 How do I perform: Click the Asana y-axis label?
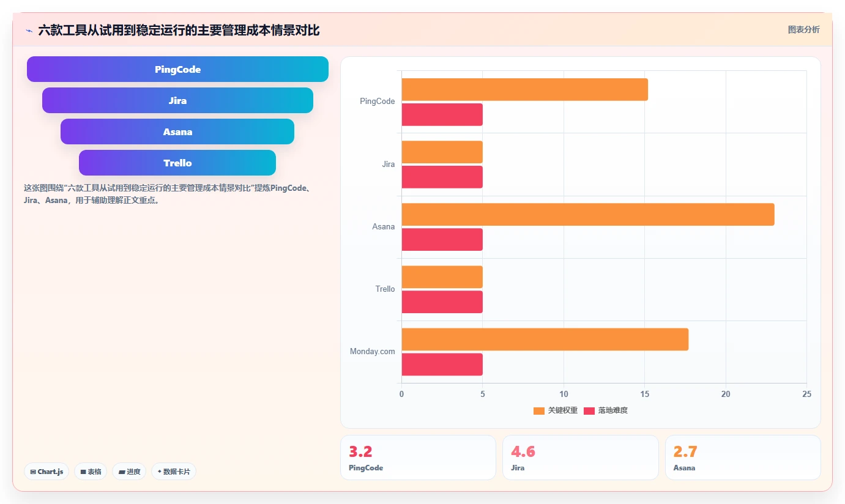[x=384, y=226]
